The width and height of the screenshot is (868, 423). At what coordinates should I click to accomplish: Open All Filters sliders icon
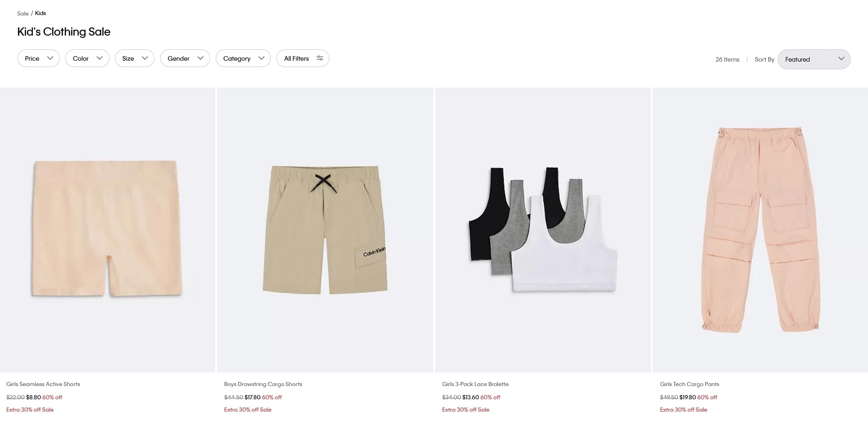(320, 58)
